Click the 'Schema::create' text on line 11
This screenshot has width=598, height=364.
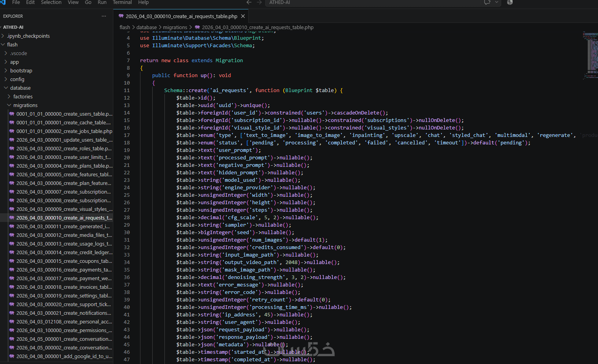[185, 90]
